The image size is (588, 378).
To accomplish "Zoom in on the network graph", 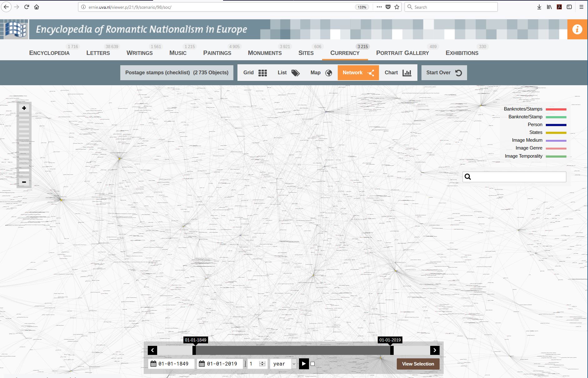I will click(24, 108).
